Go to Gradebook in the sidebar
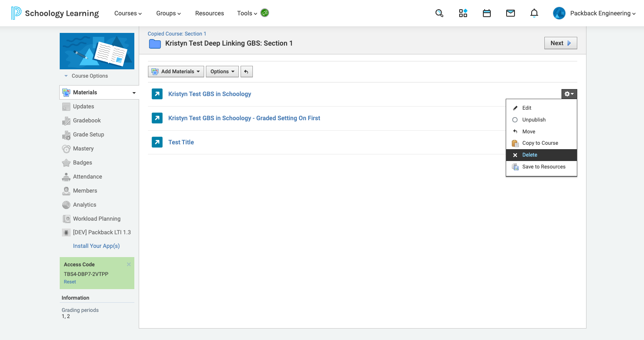 click(x=87, y=120)
